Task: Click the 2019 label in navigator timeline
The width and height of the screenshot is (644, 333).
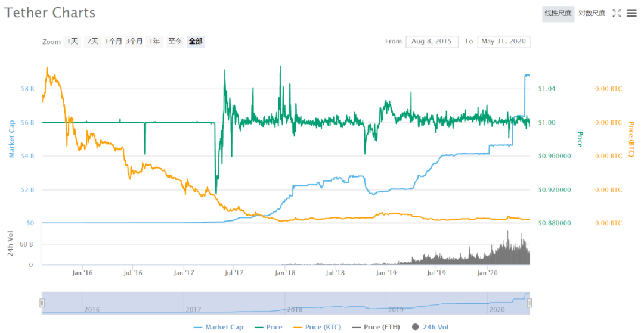Action: point(396,310)
